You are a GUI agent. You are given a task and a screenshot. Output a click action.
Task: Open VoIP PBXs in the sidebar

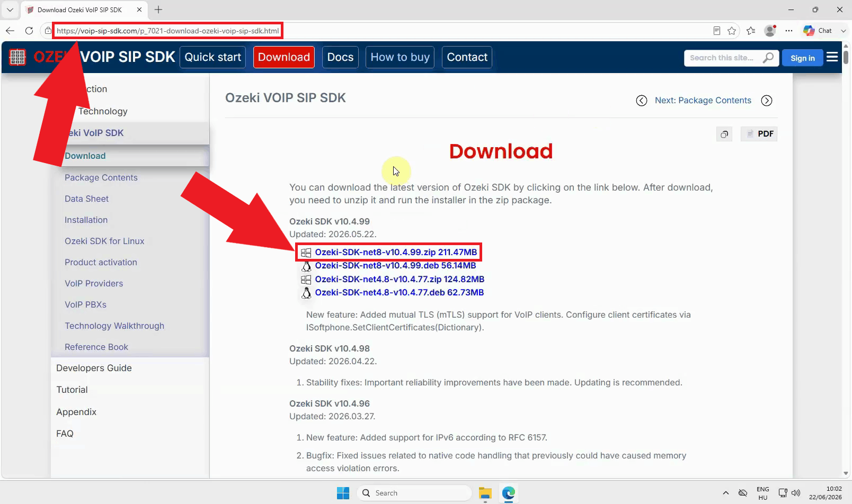85,304
